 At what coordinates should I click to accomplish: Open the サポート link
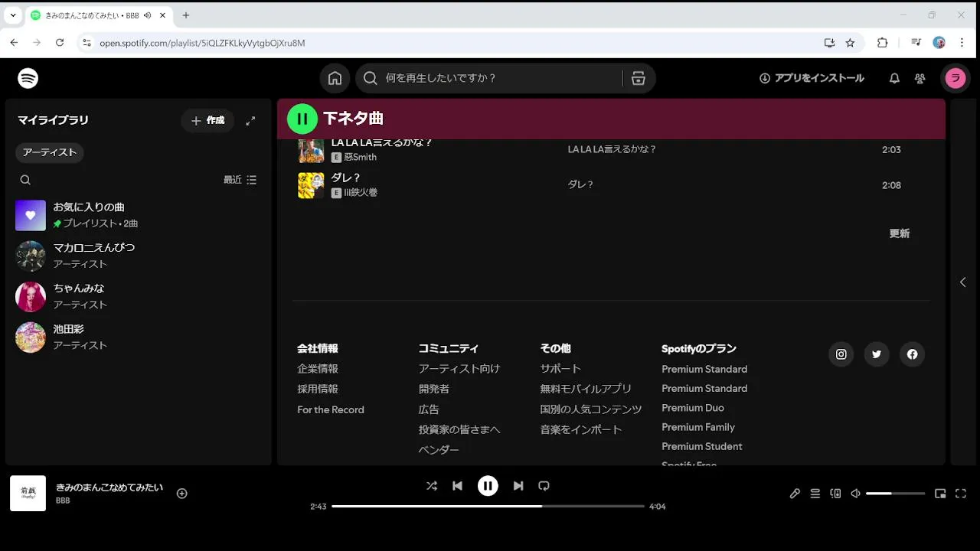(x=560, y=369)
